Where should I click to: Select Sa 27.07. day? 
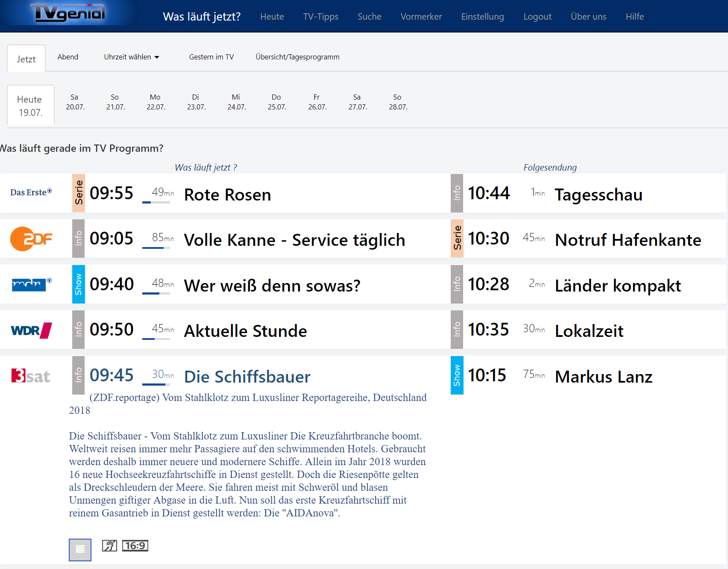pyautogui.click(x=358, y=102)
